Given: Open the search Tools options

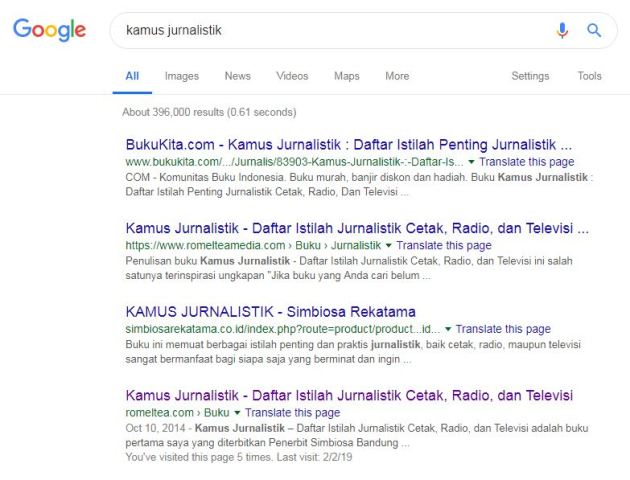Looking at the screenshot, I should (589, 76).
